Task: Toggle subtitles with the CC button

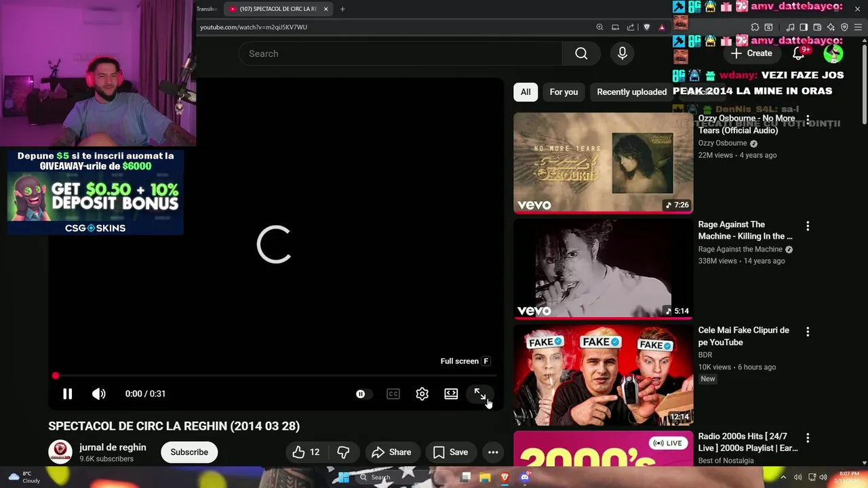Action: click(x=393, y=394)
